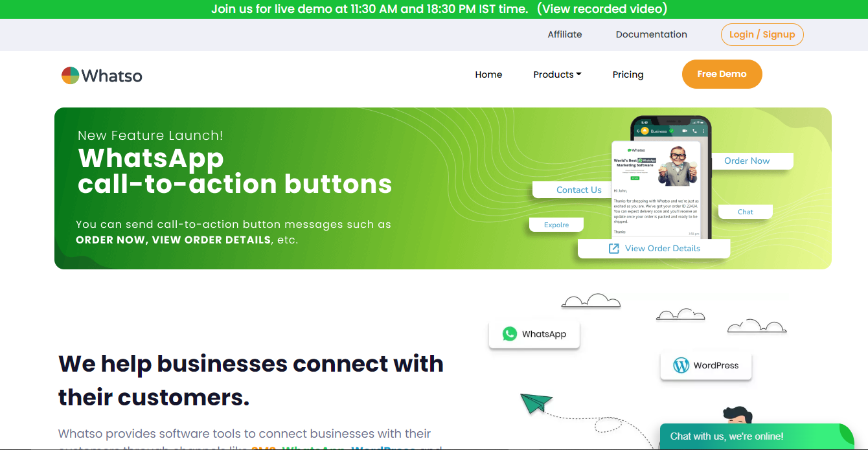Go to the Pricing page
Viewport: 868px width, 450px height.
click(628, 74)
